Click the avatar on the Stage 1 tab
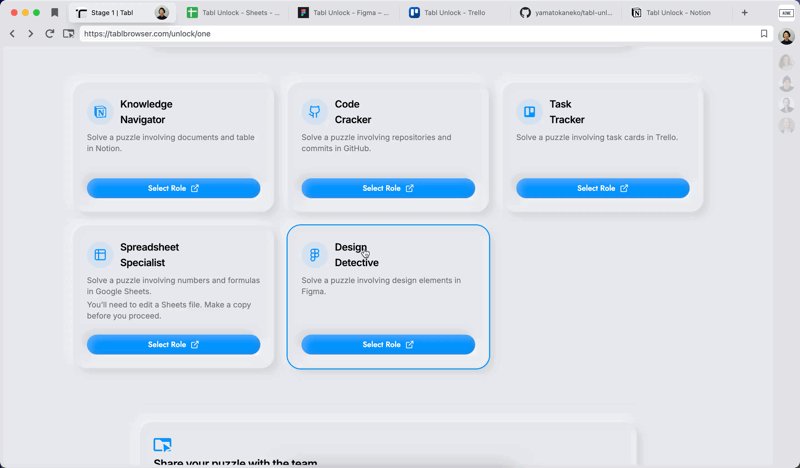The width and height of the screenshot is (800, 468). tap(162, 13)
